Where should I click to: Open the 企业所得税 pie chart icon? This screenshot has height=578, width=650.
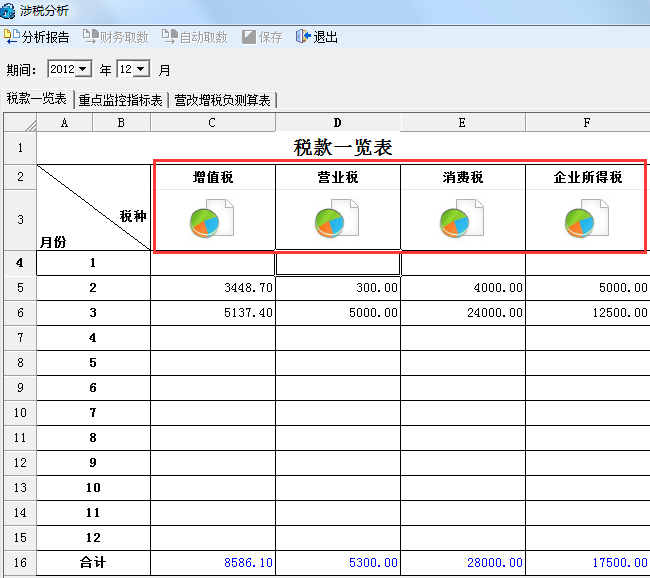click(x=587, y=219)
